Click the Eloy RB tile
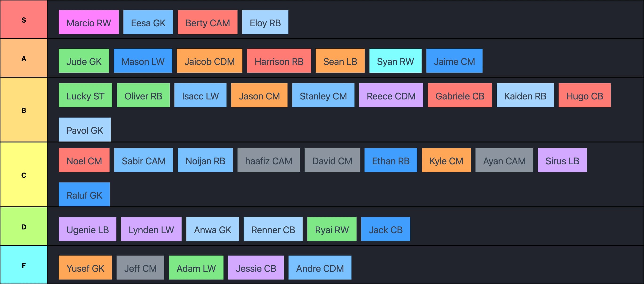The width and height of the screenshot is (644, 284). [265, 22]
